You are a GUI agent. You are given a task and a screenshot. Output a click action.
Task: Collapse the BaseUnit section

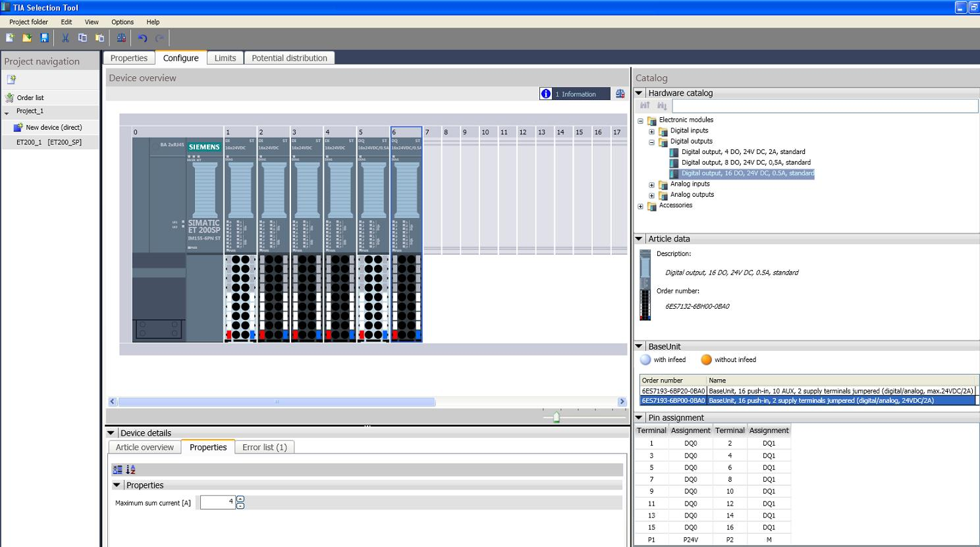pos(639,346)
